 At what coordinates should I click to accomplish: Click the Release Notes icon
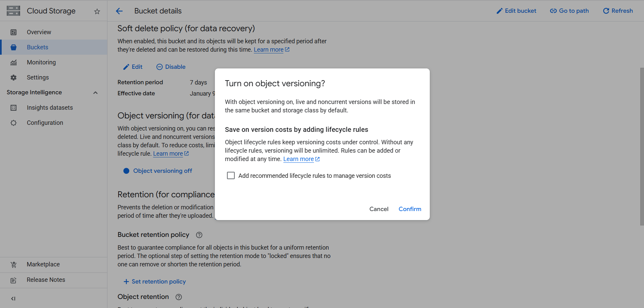pyautogui.click(x=13, y=280)
